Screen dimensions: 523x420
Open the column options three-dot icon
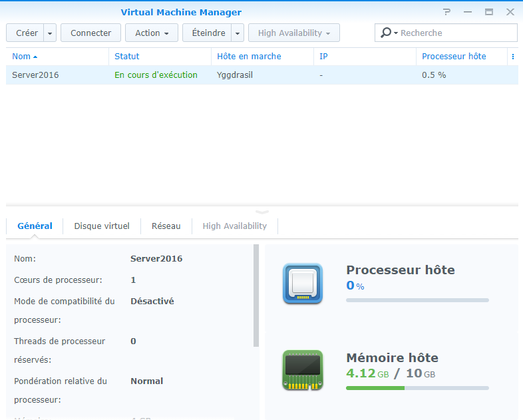pos(512,57)
